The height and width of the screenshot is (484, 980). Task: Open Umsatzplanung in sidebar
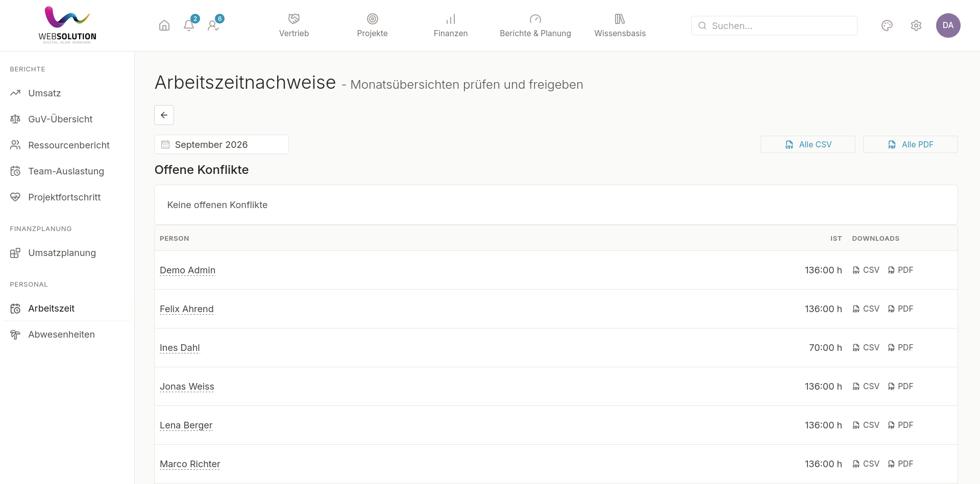click(x=66, y=253)
